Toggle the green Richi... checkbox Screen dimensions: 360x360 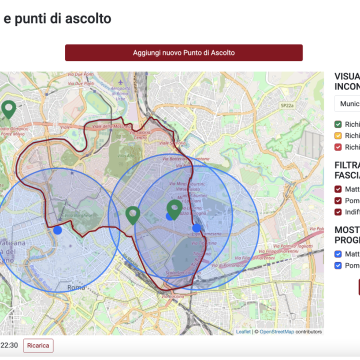[338, 124]
